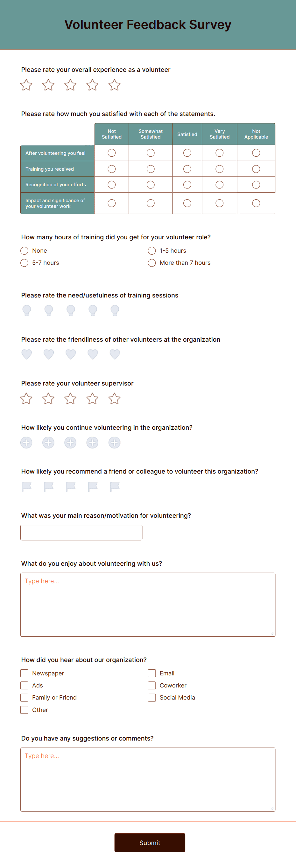
Task: Click the third star for supervisor rating
Action: 70,399
